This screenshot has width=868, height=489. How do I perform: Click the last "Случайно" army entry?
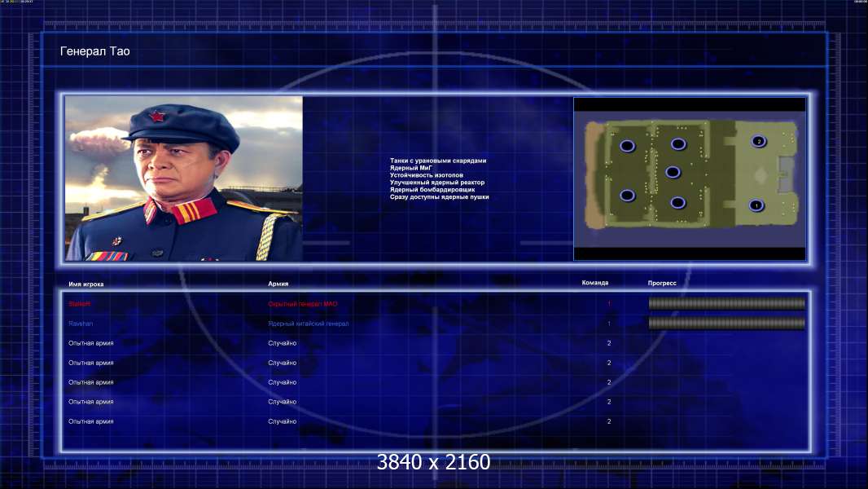(x=283, y=421)
